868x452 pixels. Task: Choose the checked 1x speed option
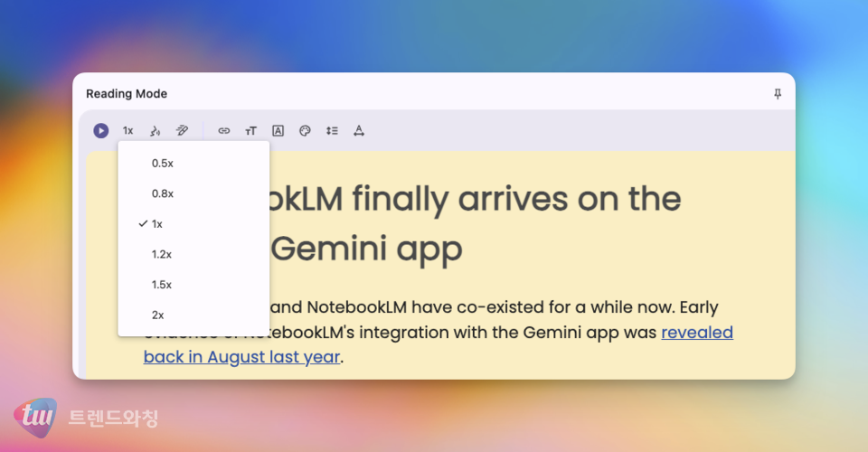click(x=157, y=224)
